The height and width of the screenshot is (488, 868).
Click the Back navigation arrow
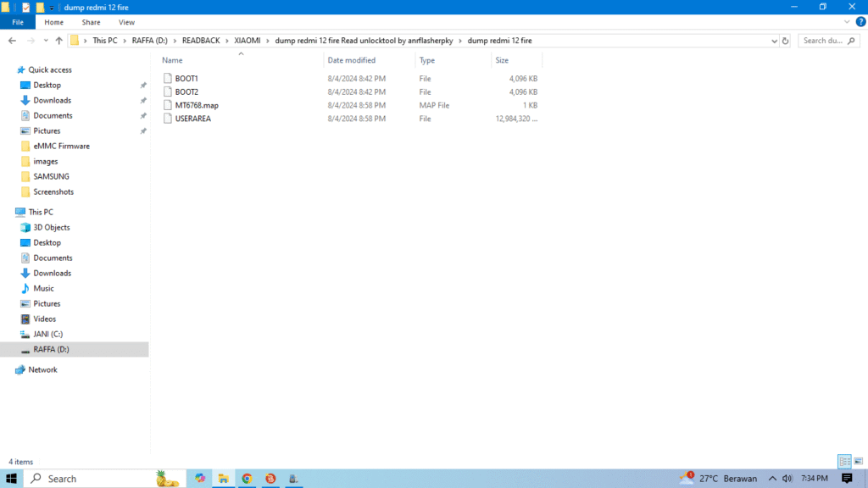12,41
